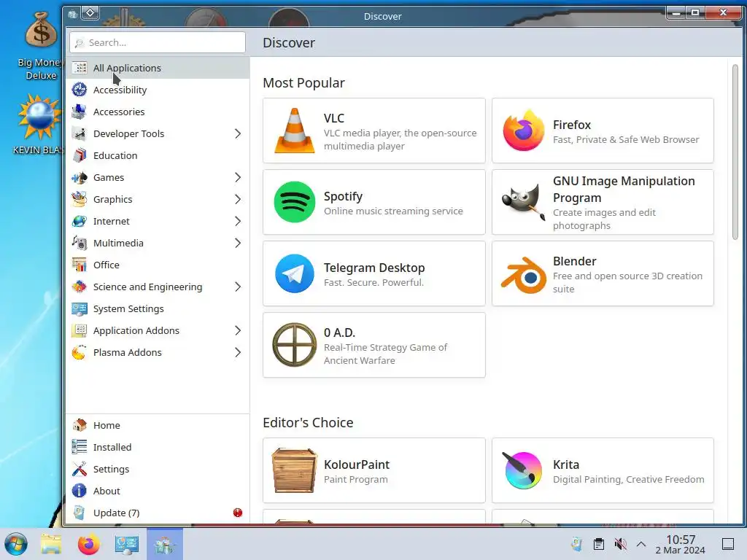Screen dimensions: 747x560
Task: Click the Installed list icon
Action: coord(79,447)
